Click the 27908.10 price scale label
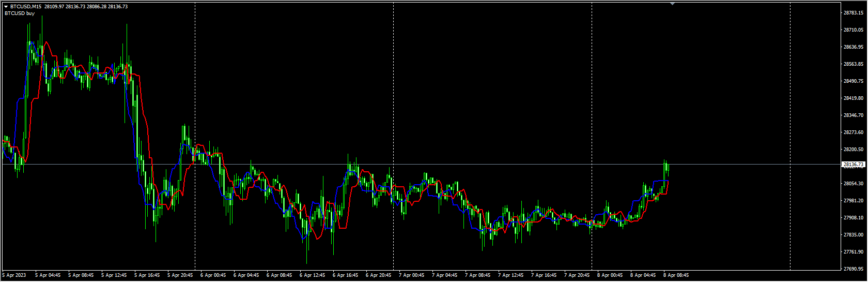868x282 pixels. click(854, 218)
